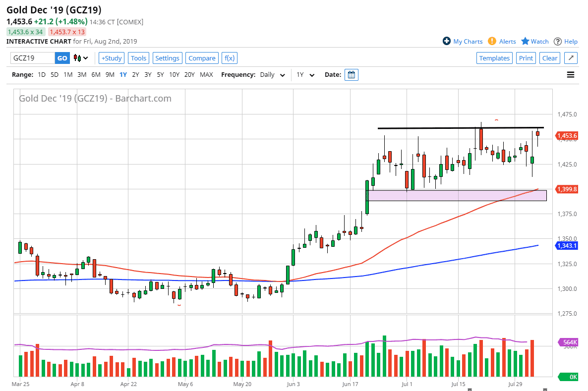Click the Templates button

[x=494, y=58]
